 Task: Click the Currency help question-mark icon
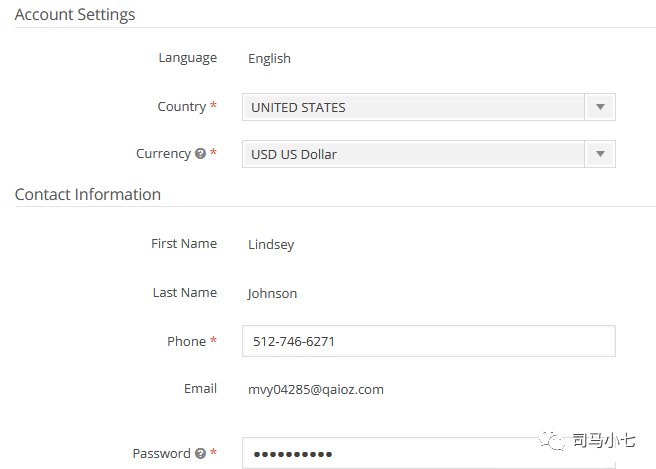point(201,154)
